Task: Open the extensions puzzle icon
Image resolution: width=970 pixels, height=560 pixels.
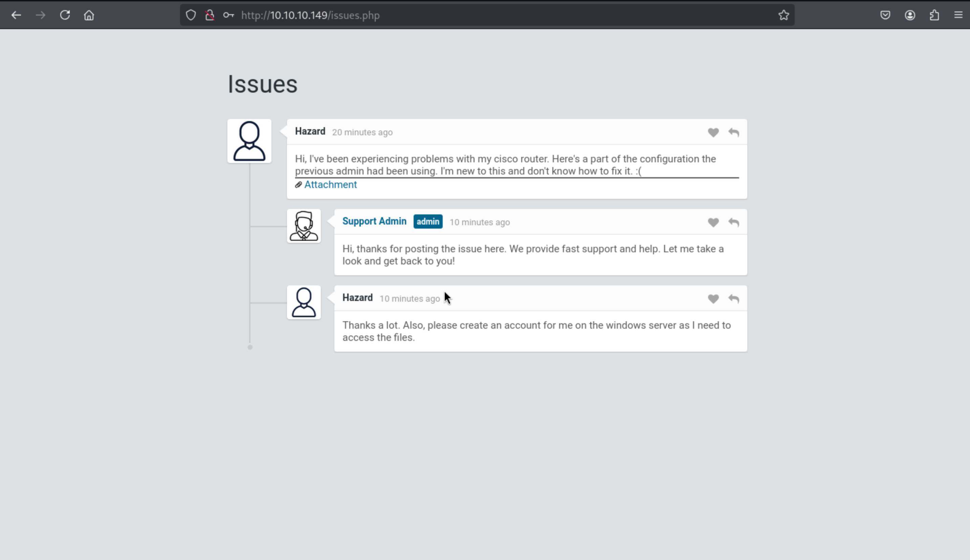Action: click(x=934, y=15)
